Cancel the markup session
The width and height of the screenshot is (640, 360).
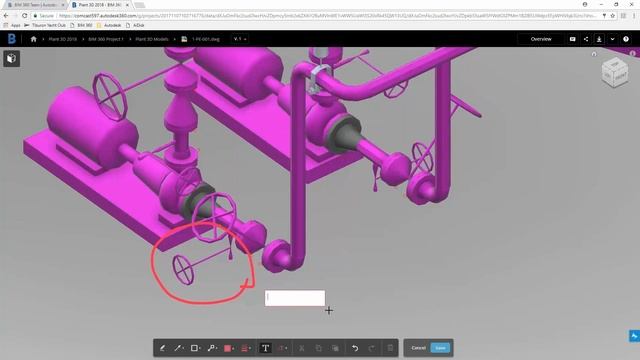coord(418,348)
